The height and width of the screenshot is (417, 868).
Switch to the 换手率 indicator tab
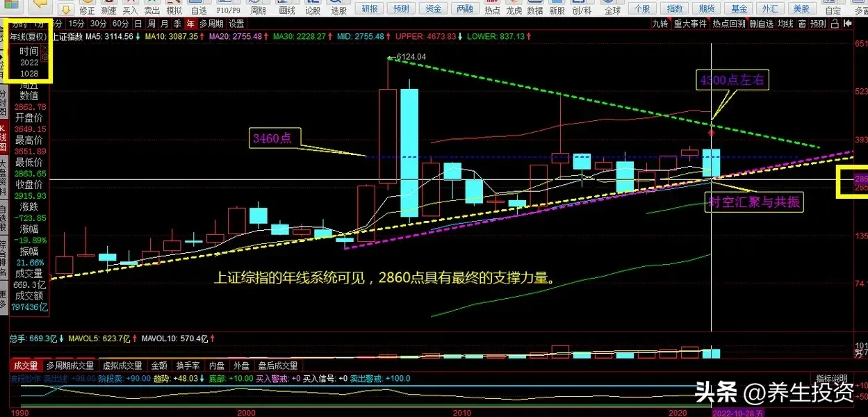(188, 366)
